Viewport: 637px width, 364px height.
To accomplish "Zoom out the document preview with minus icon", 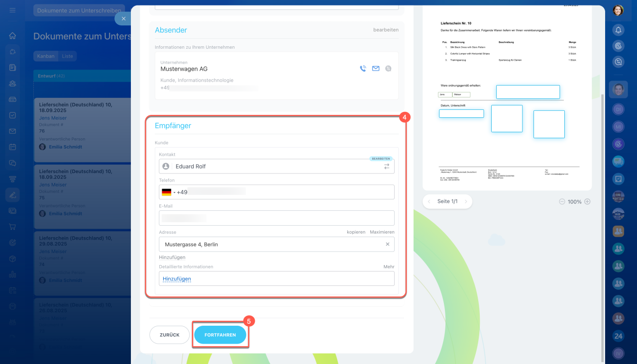I will pyautogui.click(x=562, y=201).
